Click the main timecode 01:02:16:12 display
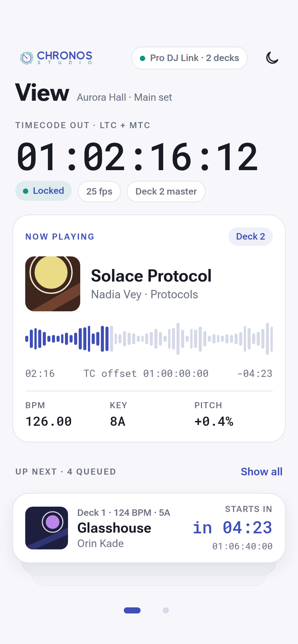The image size is (298, 644). (x=138, y=157)
